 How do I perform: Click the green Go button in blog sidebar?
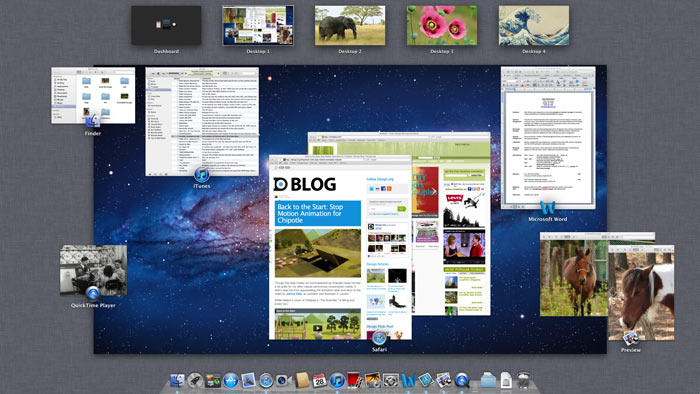(x=401, y=209)
